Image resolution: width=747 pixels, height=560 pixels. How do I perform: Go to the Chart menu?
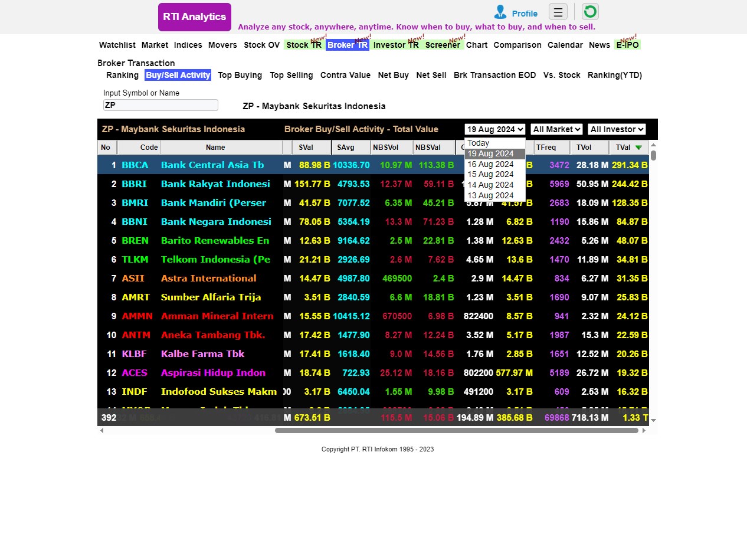click(477, 45)
